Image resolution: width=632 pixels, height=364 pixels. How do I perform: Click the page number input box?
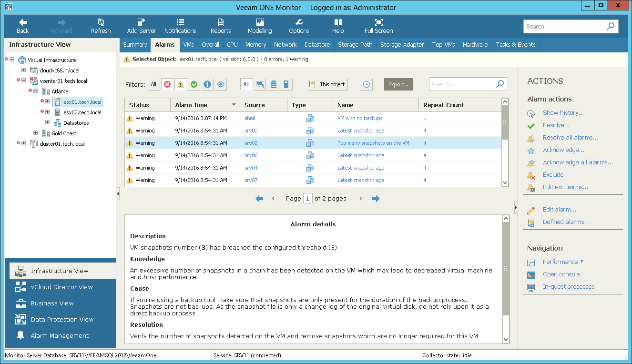[308, 199]
